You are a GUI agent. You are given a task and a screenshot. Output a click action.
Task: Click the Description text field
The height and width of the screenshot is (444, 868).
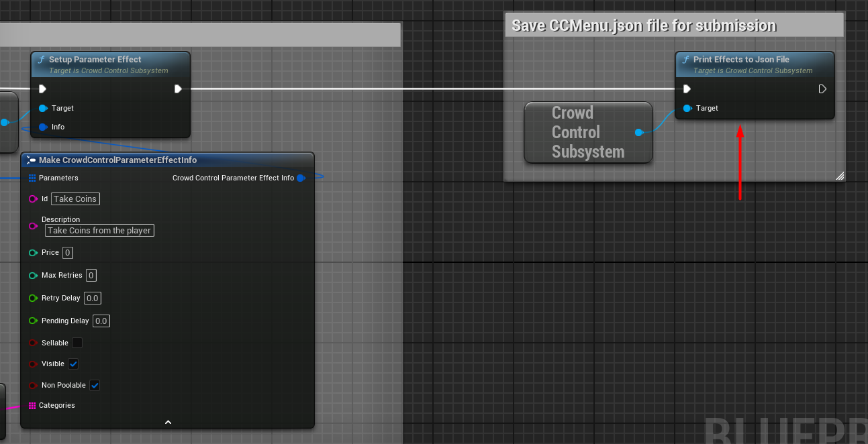pos(99,230)
